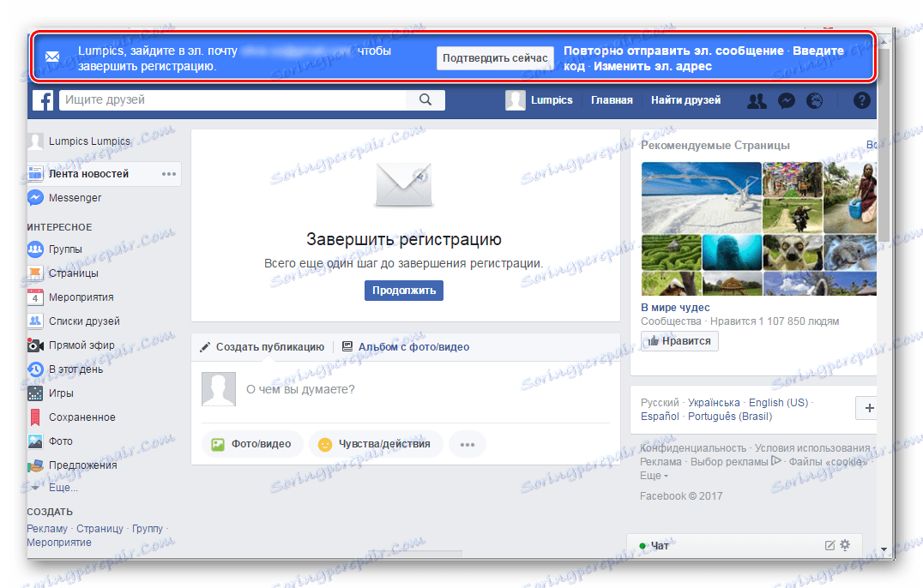
Task: Click the Нравится button for В мире чудес
Action: 679,341
